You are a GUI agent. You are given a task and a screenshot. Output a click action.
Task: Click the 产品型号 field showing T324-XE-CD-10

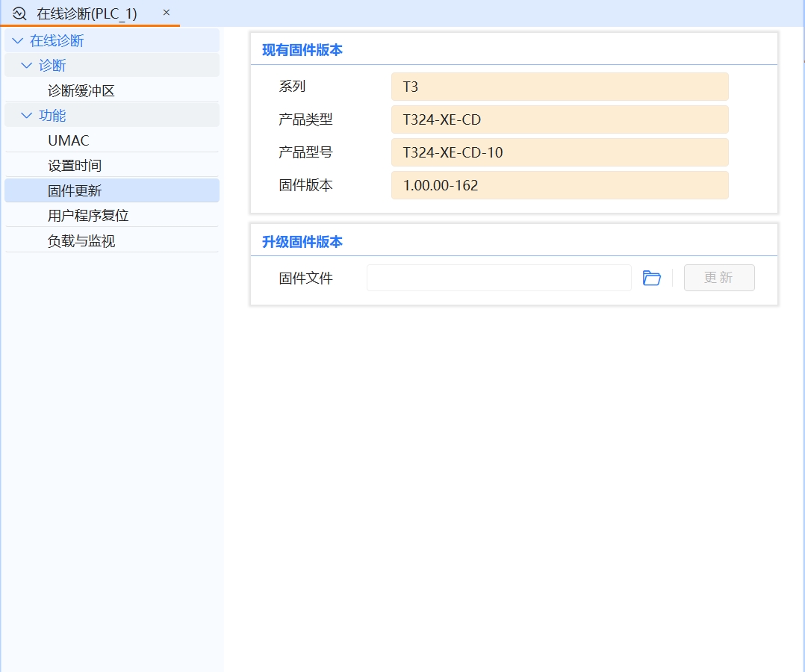[x=559, y=152]
